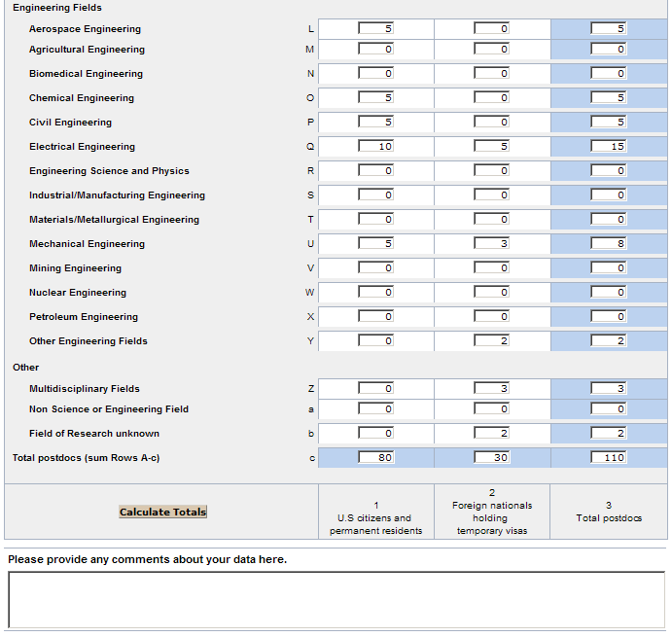This screenshot has width=672, height=637.
Task: Edit Agricultural Engineering foreign nationals field
Action: [x=491, y=50]
